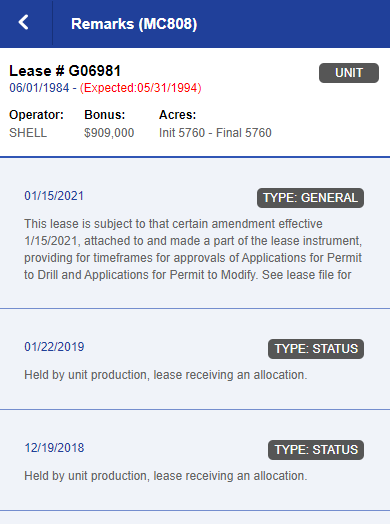The width and height of the screenshot is (390, 524).
Task: Click the Bonus amount $909,000
Action: point(109,133)
